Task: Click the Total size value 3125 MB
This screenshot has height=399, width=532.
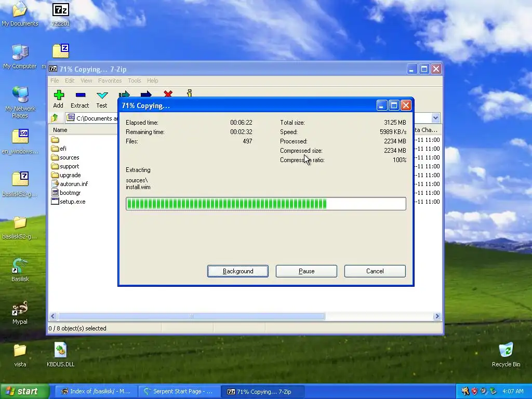Action: point(395,123)
